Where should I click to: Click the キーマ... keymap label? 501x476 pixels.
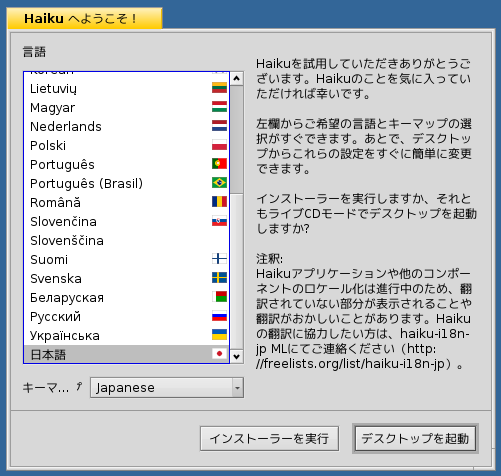[46, 388]
